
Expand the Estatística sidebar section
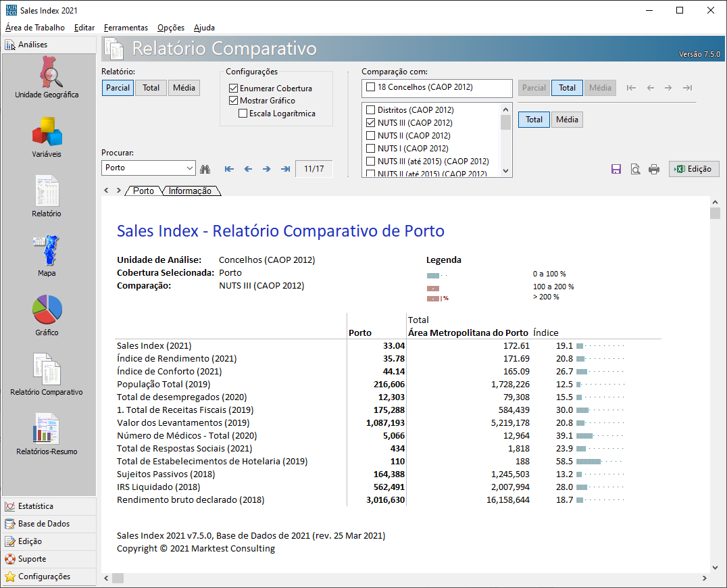(48, 506)
